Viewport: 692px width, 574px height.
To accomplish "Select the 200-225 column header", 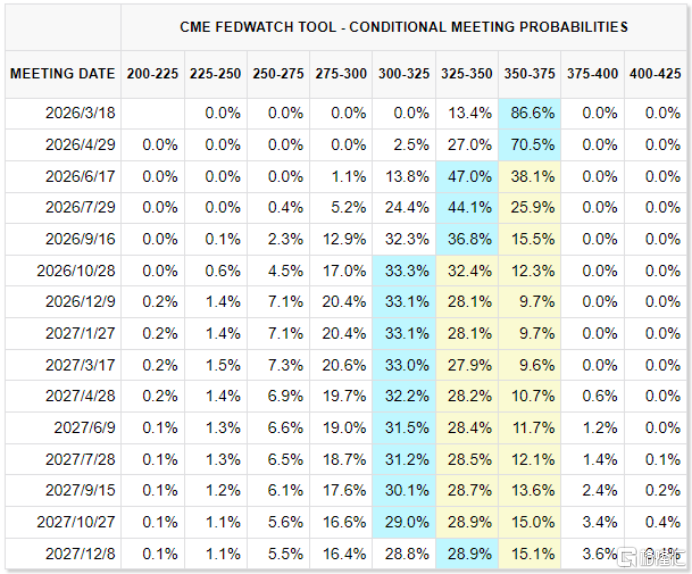I will (153, 74).
